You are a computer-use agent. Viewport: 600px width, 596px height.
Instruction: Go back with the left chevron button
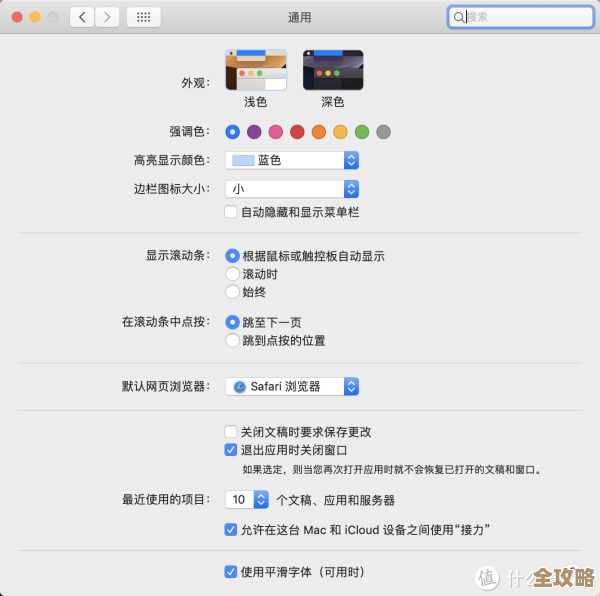click(82, 17)
